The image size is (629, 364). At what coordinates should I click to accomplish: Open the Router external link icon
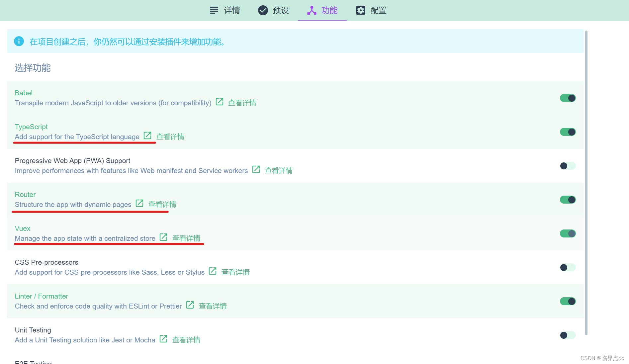coord(139,203)
